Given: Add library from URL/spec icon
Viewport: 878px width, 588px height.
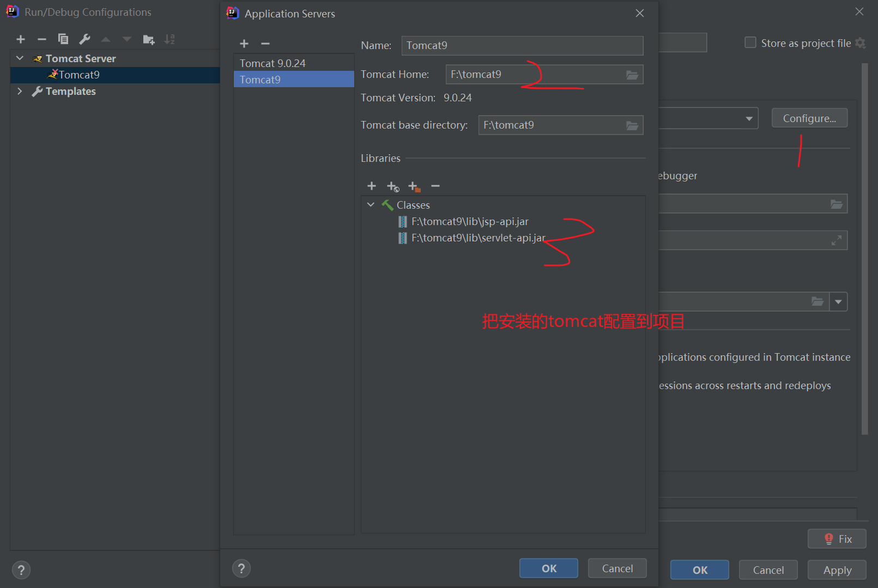Looking at the screenshot, I should point(393,187).
